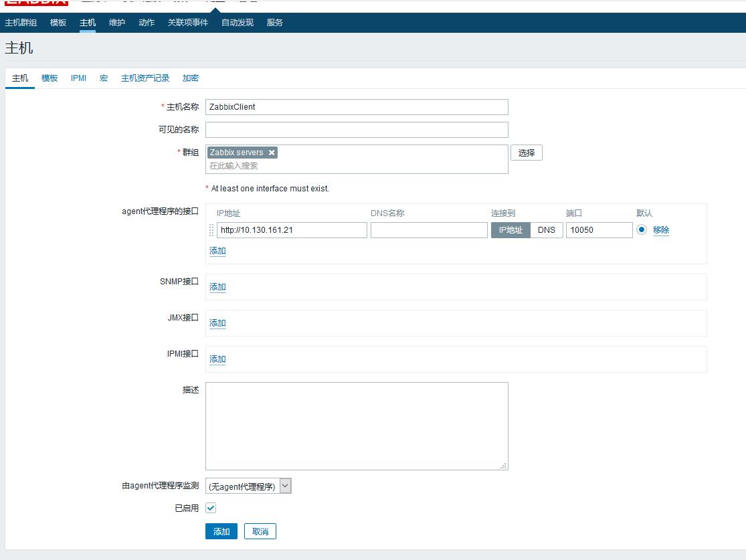The width and height of the screenshot is (746, 560).
Task: Focus the 主机名称 host name field
Action: pyautogui.click(x=357, y=107)
